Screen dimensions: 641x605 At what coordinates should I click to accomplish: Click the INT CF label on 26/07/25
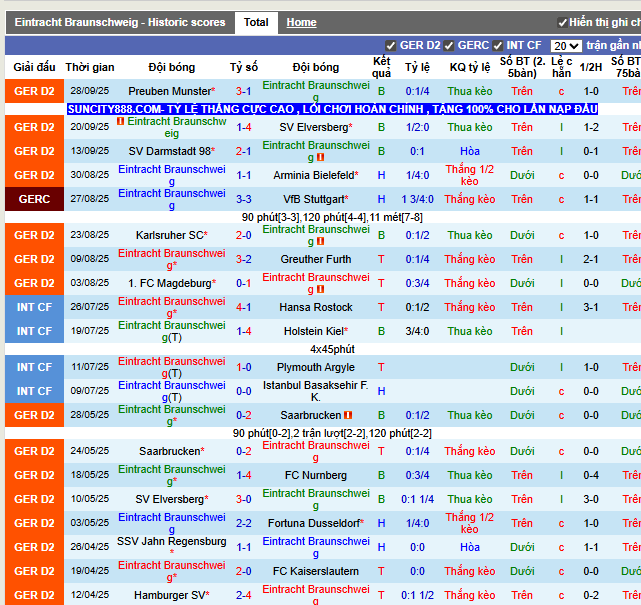(x=34, y=307)
